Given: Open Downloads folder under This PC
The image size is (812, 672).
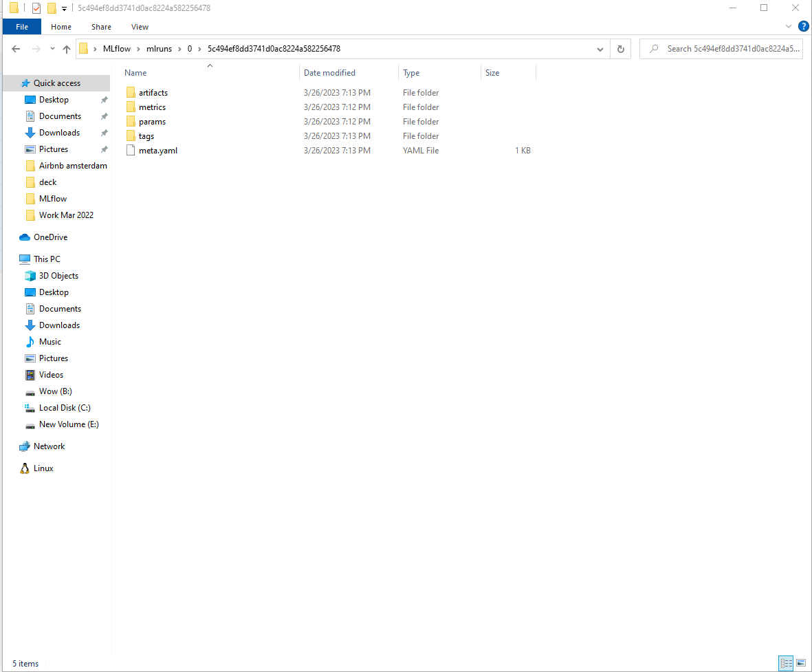Looking at the screenshot, I should click(59, 325).
